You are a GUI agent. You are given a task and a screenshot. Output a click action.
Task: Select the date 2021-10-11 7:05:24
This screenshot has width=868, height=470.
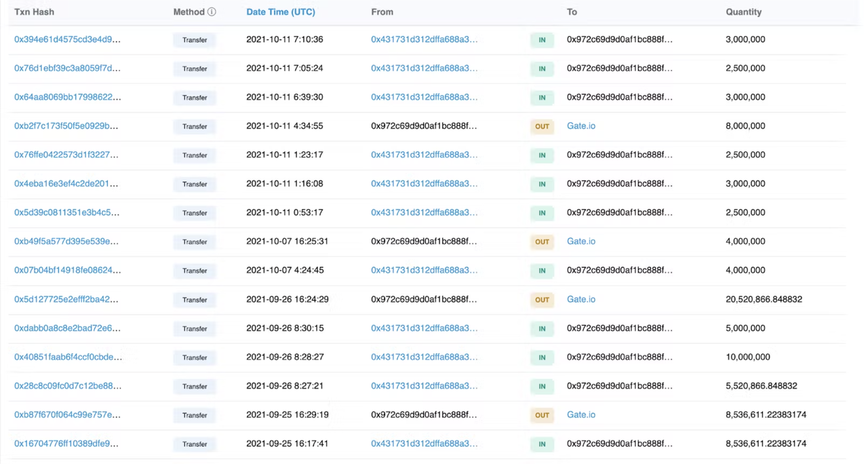click(285, 68)
